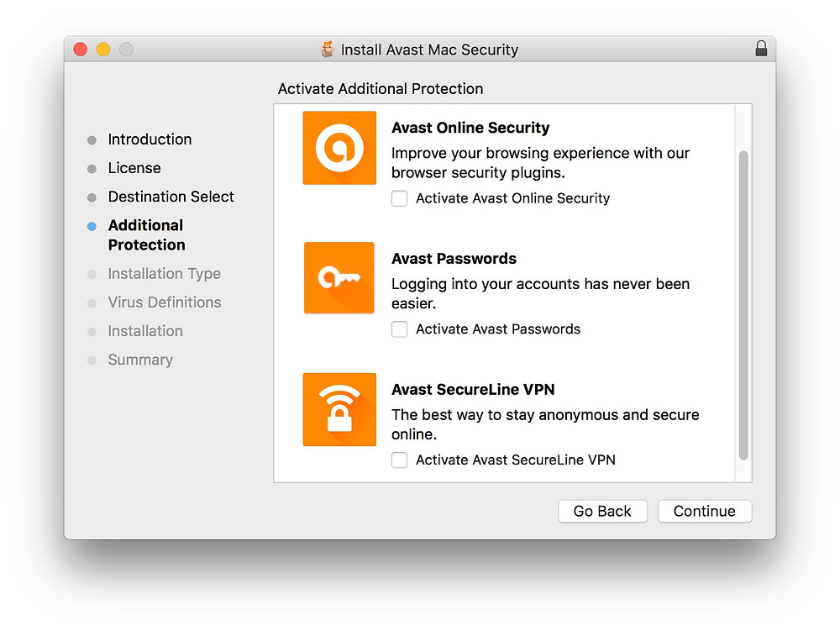
Task: Select the Additional Protection step
Action: (147, 234)
